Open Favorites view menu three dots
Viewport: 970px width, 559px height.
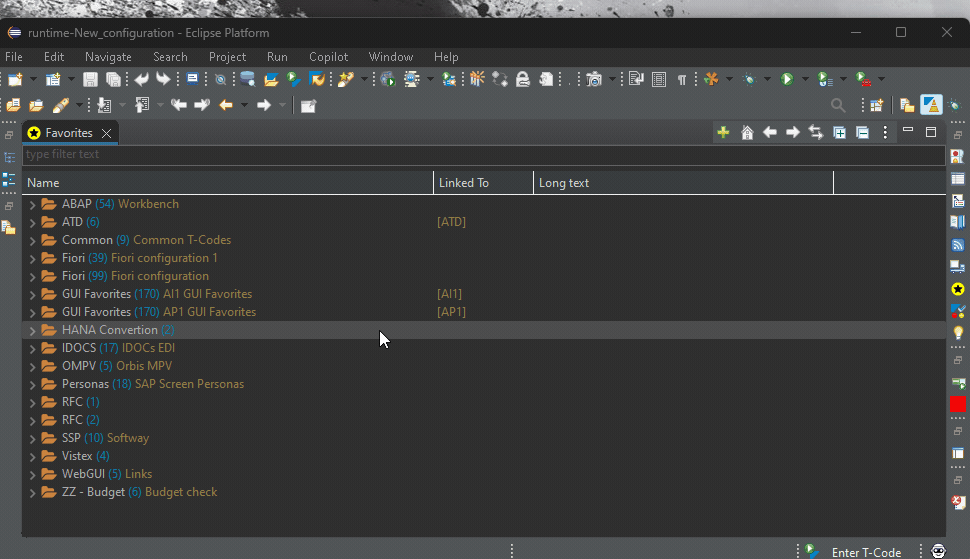click(885, 132)
